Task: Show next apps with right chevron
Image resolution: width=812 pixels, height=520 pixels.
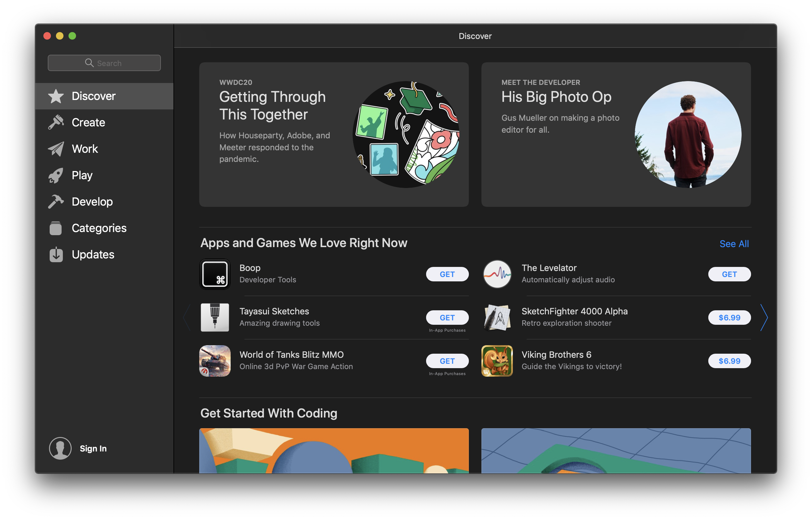Action: pyautogui.click(x=764, y=318)
